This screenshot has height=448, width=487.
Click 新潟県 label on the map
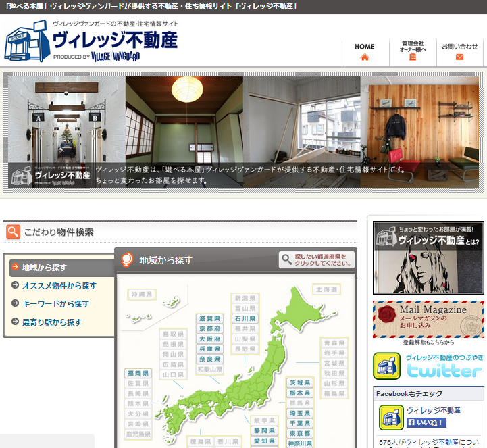245,298
